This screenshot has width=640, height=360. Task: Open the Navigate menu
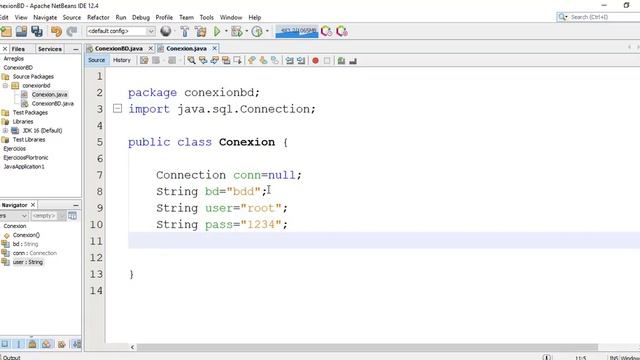(x=45, y=18)
